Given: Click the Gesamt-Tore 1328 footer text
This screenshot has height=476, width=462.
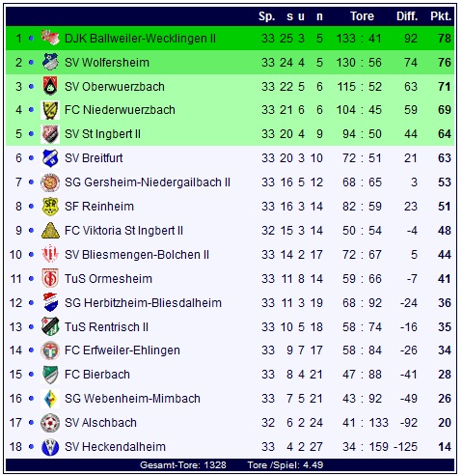Looking at the screenshot, I should coord(183,465).
